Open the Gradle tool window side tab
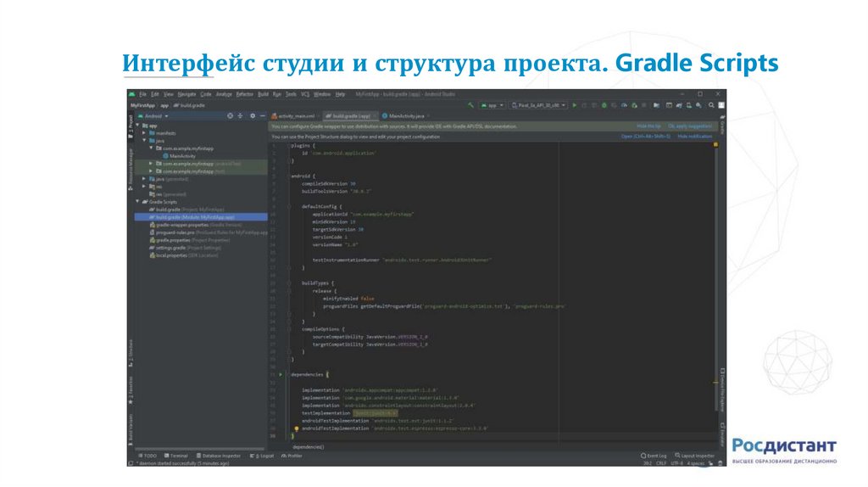The height and width of the screenshot is (487, 868). coord(722,125)
